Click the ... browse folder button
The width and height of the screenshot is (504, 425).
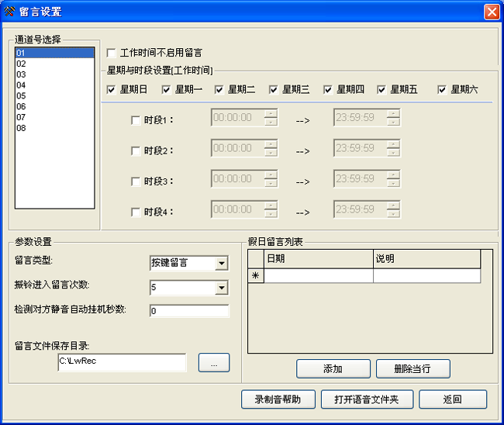[x=213, y=362]
